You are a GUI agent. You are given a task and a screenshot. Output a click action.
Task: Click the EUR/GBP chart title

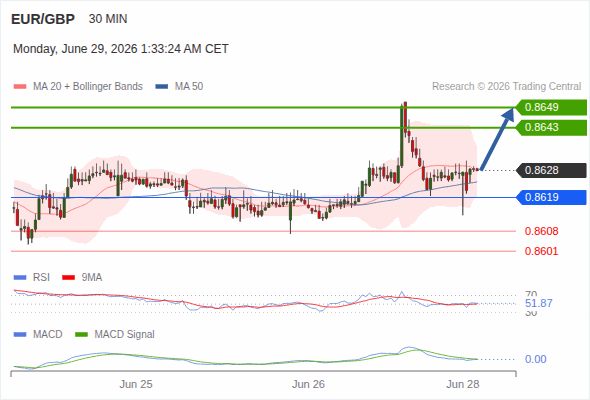click(x=43, y=19)
